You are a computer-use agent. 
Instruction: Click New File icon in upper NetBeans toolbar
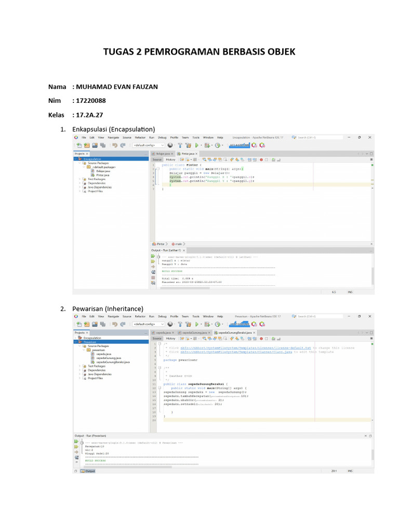79,145
